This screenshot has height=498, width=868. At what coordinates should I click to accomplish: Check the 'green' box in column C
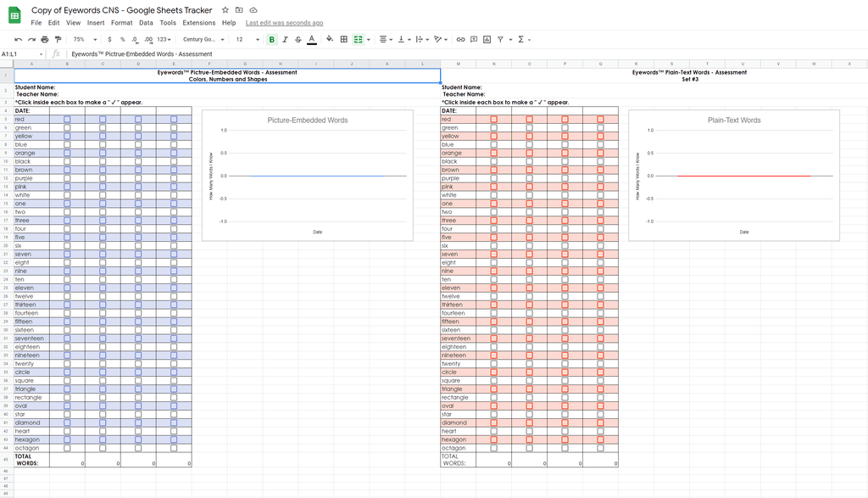[x=103, y=127]
